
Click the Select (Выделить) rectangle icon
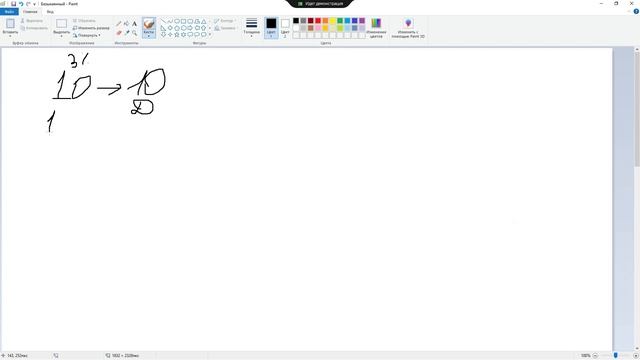point(62,23)
